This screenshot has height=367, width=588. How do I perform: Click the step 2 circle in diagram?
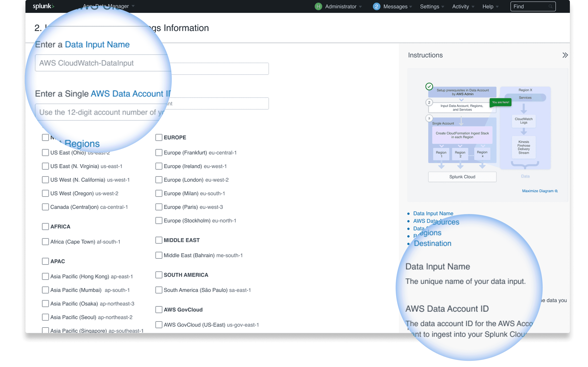point(429,102)
